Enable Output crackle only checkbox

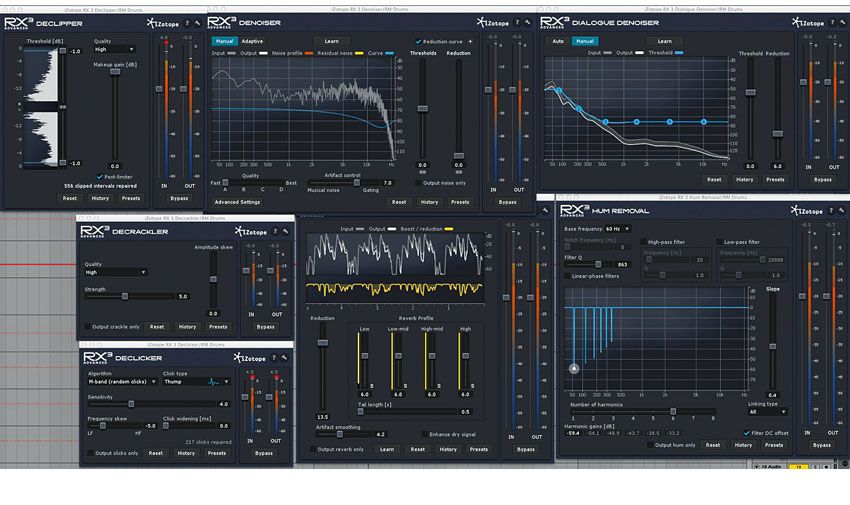[87, 327]
